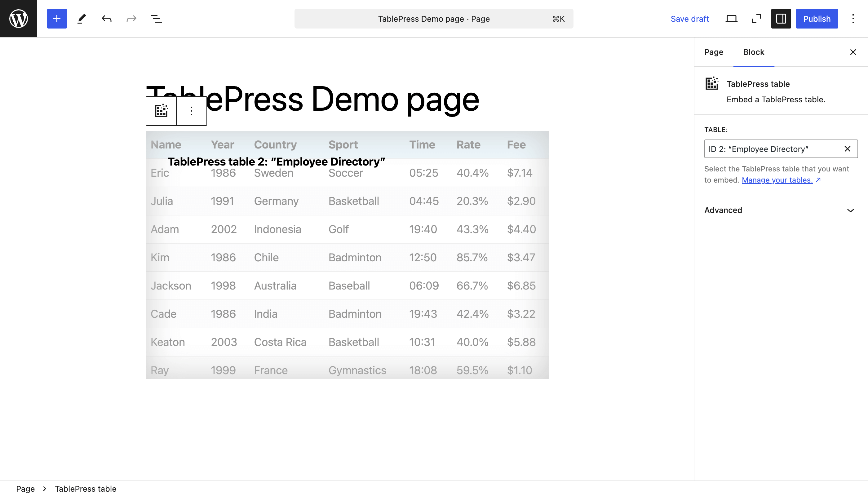Select the editing Tools pencil icon
The width and height of the screenshot is (868, 496).
[81, 18]
